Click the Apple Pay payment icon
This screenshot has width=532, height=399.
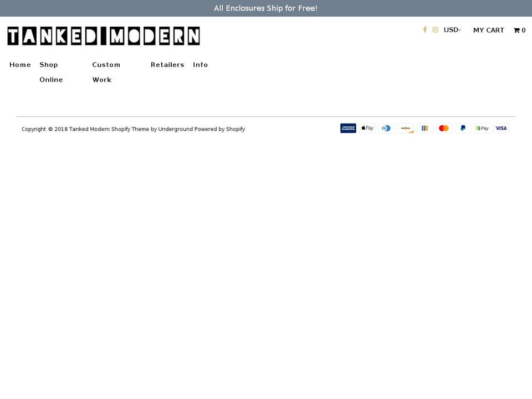click(367, 128)
